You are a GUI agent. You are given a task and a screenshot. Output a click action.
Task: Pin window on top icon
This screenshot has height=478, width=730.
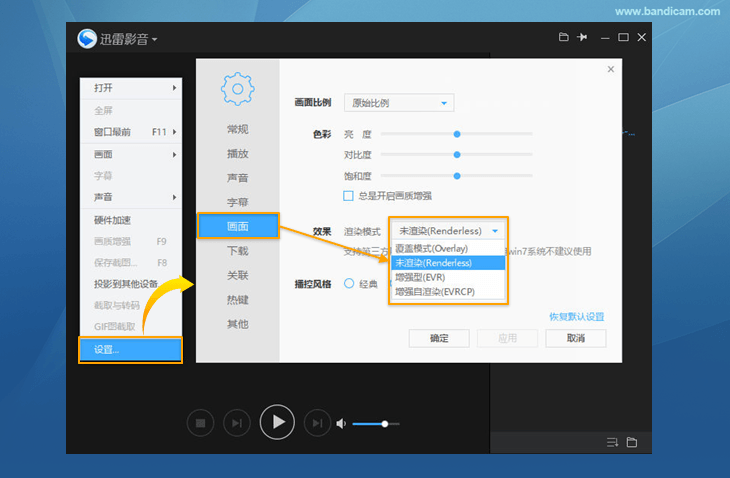click(582, 37)
